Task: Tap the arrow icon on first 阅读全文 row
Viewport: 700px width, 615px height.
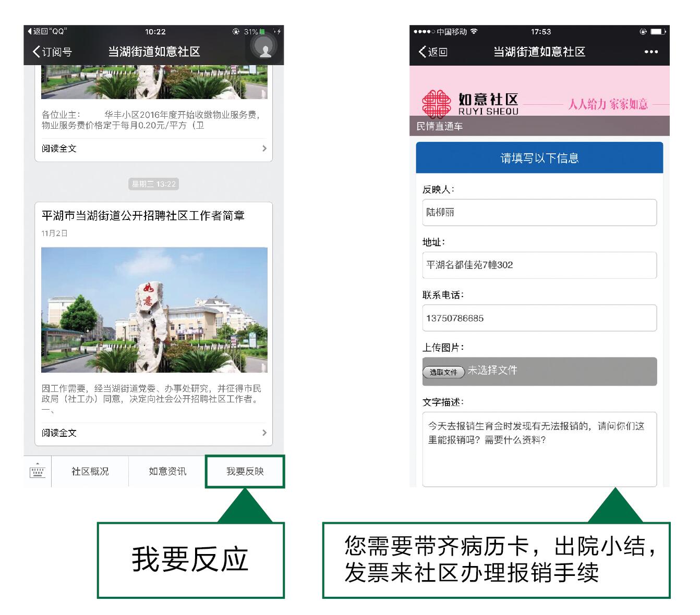Action: pyautogui.click(x=264, y=149)
